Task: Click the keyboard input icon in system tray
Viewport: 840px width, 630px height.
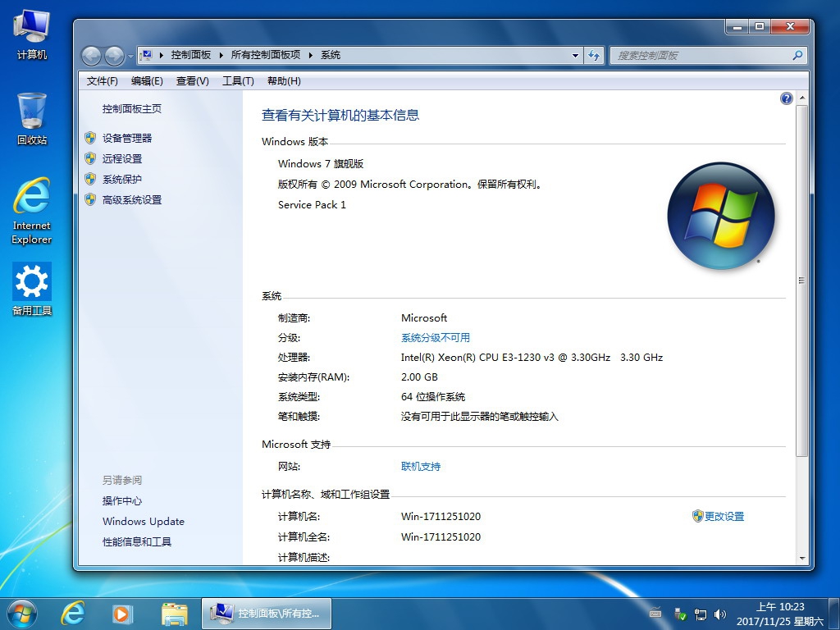Action: [655, 614]
